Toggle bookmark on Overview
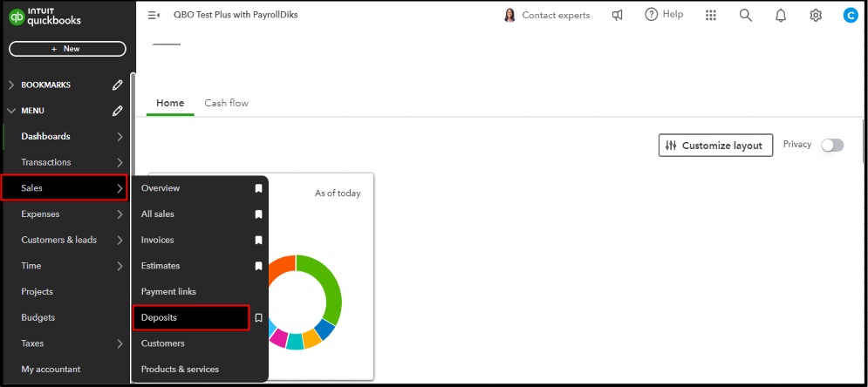The image size is (868, 387). (258, 188)
